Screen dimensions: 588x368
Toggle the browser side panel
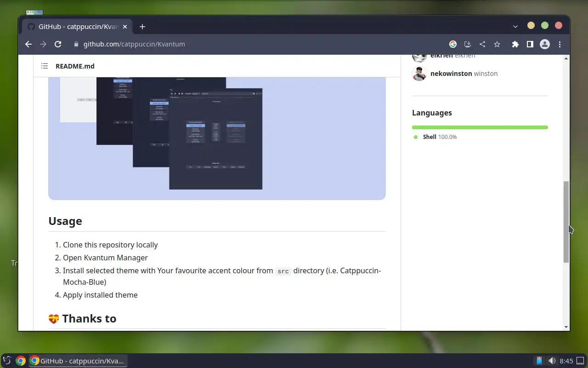[x=530, y=44]
